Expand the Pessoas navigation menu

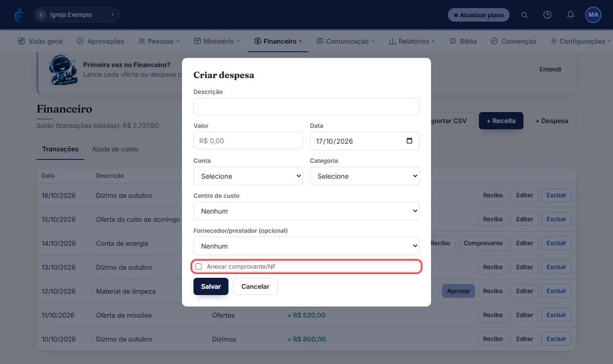[x=159, y=41]
